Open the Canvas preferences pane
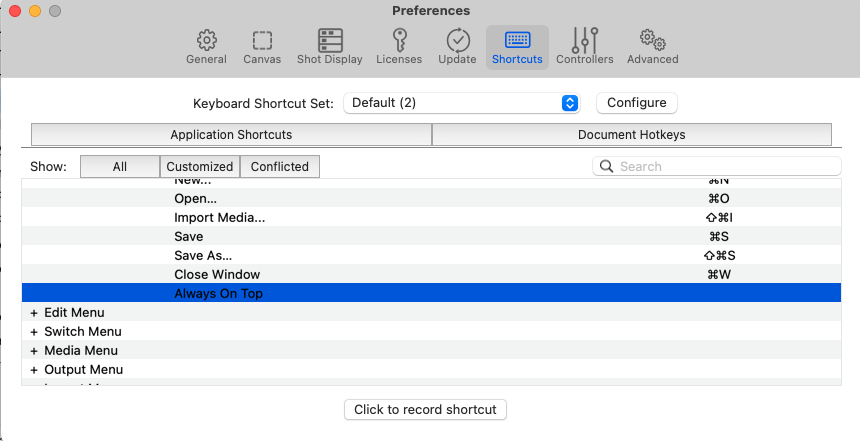 coord(262,47)
